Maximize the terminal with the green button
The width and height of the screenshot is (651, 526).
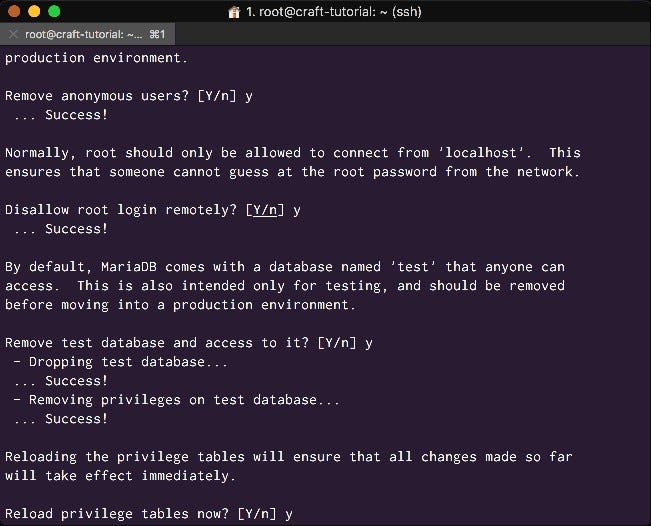click(x=54, y=11)
